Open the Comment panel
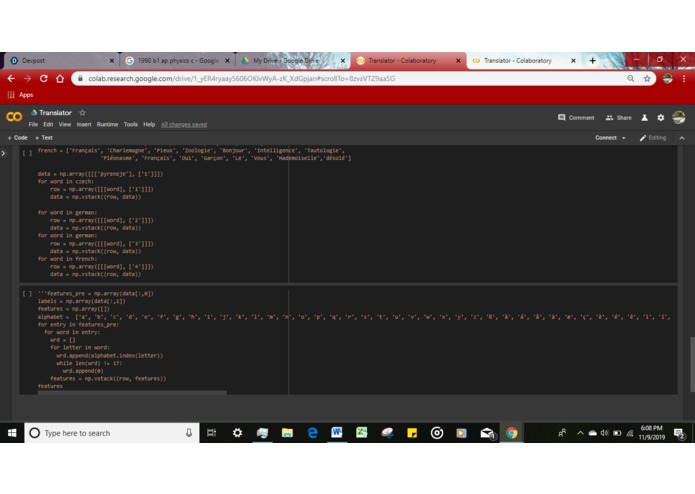 (576, 118)
